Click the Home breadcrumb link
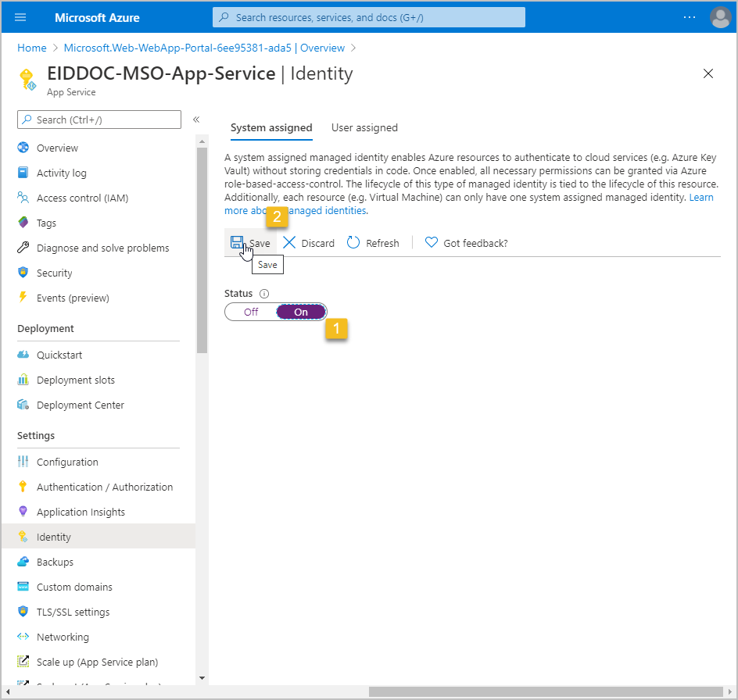 pos(32,48)
